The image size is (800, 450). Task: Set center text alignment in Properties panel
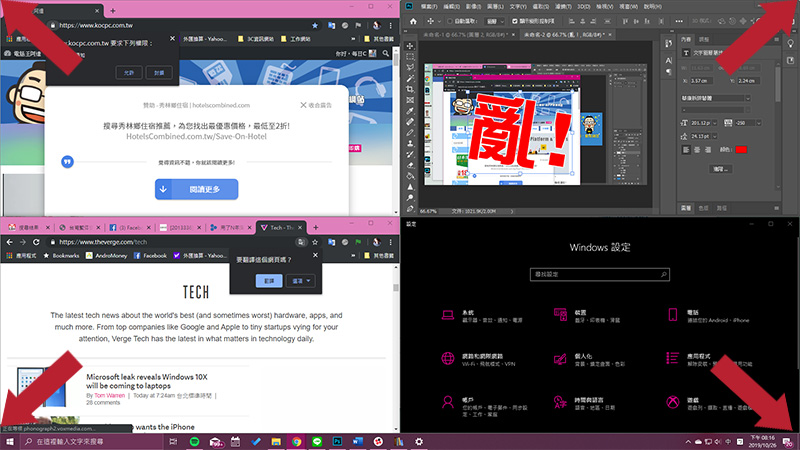(697, 149)
